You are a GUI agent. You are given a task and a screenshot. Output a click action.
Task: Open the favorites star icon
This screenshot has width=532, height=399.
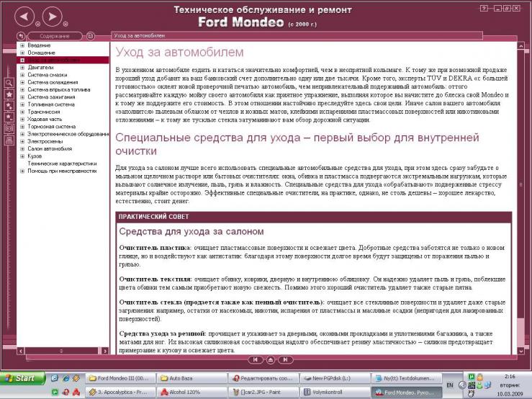coord(9,94)
